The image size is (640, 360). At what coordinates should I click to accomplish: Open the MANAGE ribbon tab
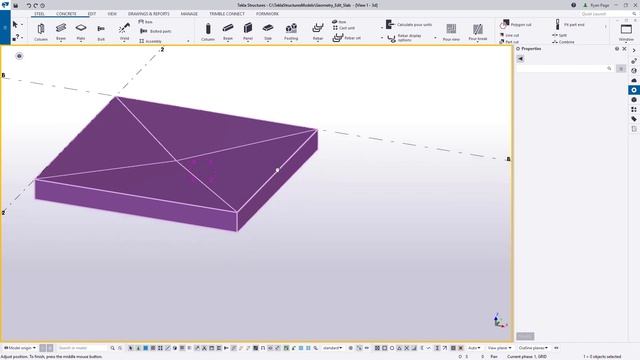[189, 14]
